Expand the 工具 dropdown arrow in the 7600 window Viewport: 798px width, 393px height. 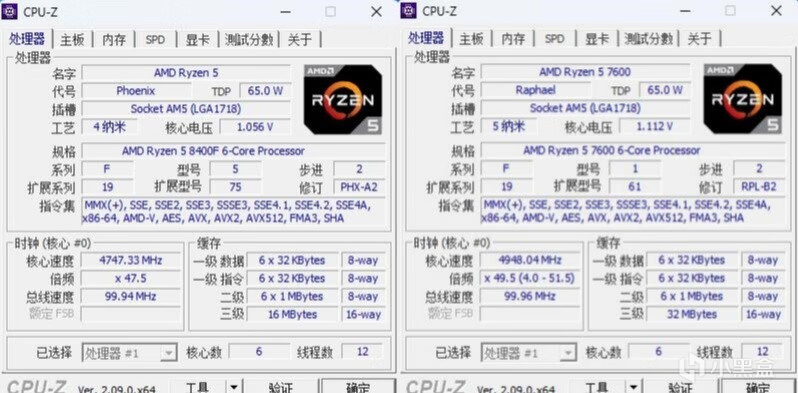(633, 386)
